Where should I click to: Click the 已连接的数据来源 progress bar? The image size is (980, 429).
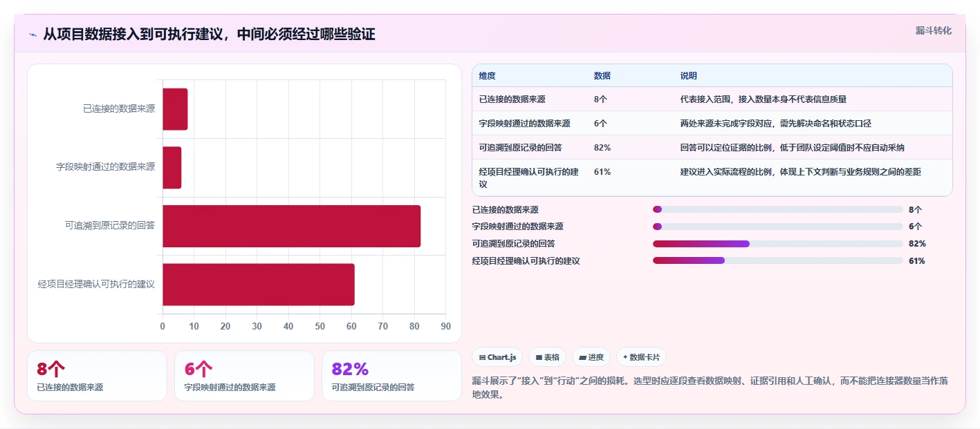click(x=778, y=209)
